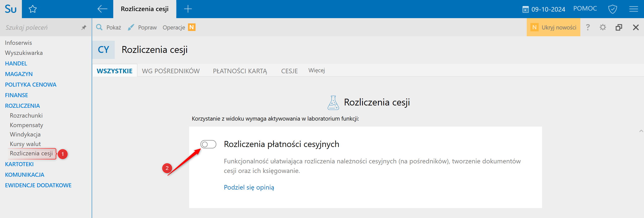The image size is (644, 218).
Task: Click the restore window icon
Action: [x=619, y=27]
